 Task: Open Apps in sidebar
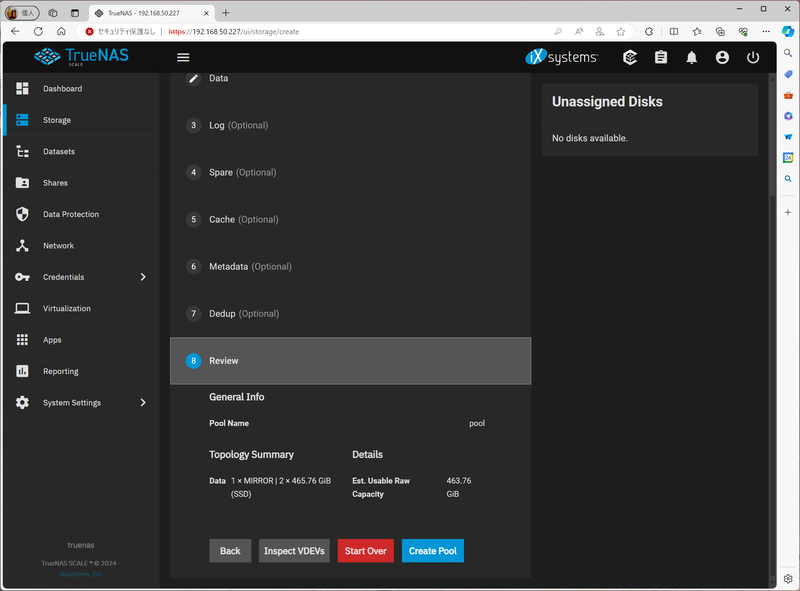click(x=82, y=340)
